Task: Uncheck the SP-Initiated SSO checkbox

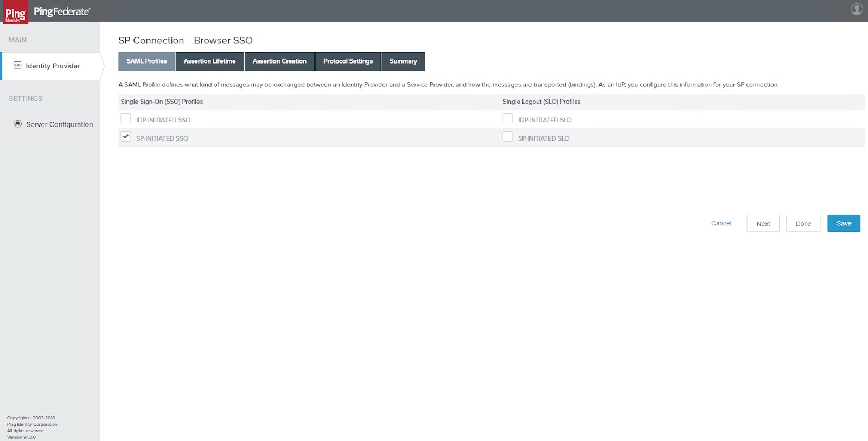Action: point(126,137)
